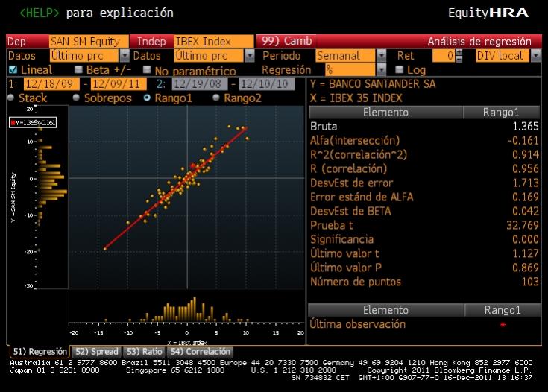The image size is (548, 392).
Task: Click range 2 end date 12/10/10
Action: click(267, 84)
